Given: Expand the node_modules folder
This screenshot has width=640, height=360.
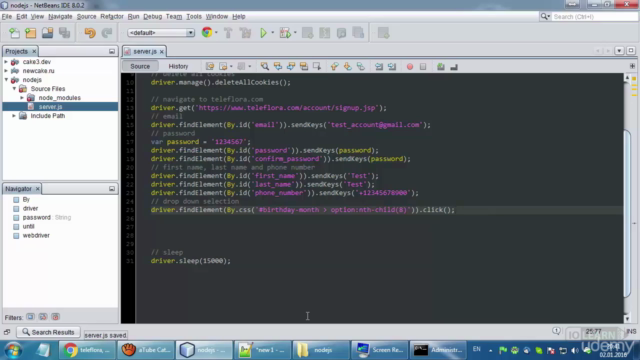Looking at the screenshot, I should tap(22, 98).
